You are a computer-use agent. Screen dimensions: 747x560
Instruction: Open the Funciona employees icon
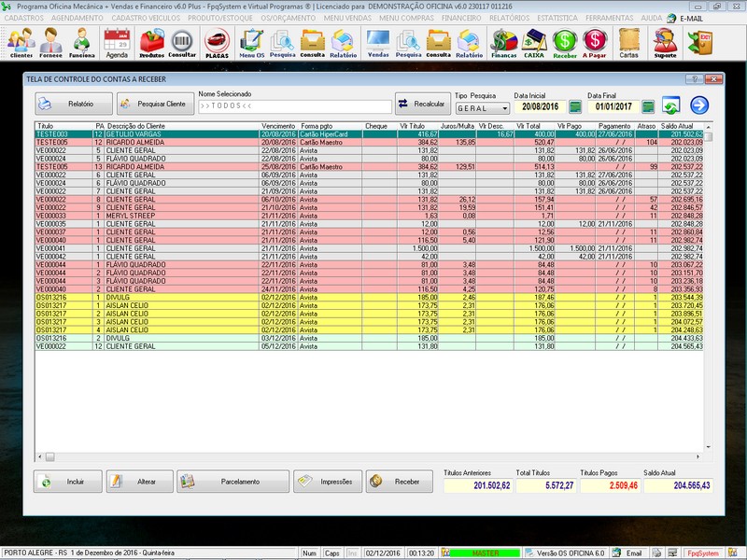pyautogui.click(x=81, y=43)
